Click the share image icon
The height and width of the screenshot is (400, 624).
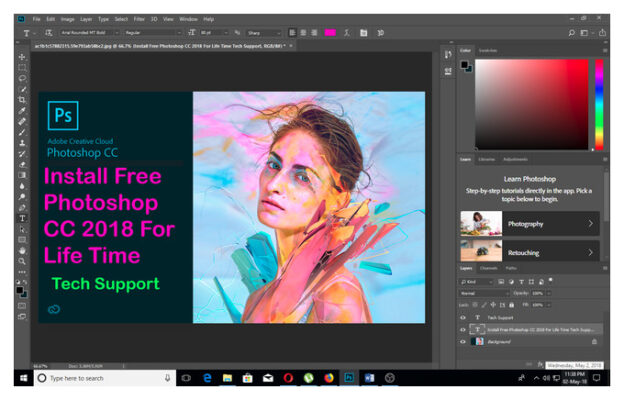coord(603,33)
